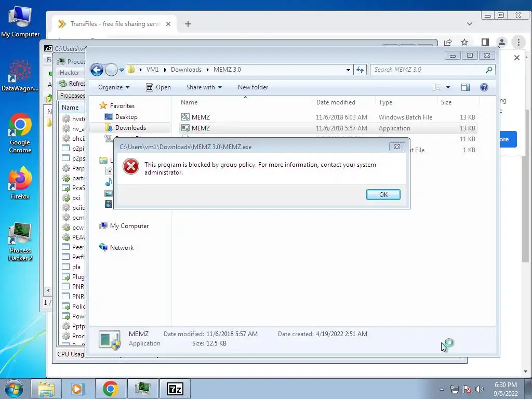Expand the view options dropdown arrow
Image resolution: width=532 pixels, height=399 pixels.
[448, 87]
